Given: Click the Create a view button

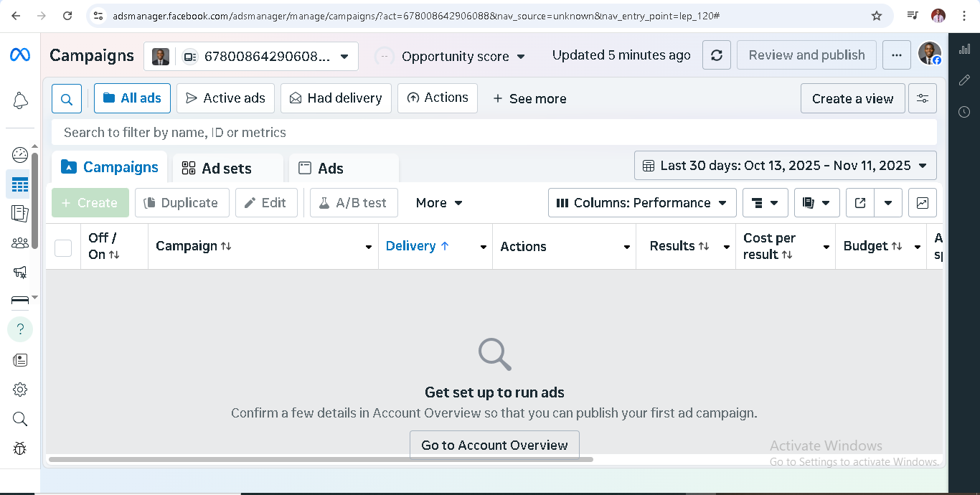Looking at the screenshot, I should click(852, 99).
